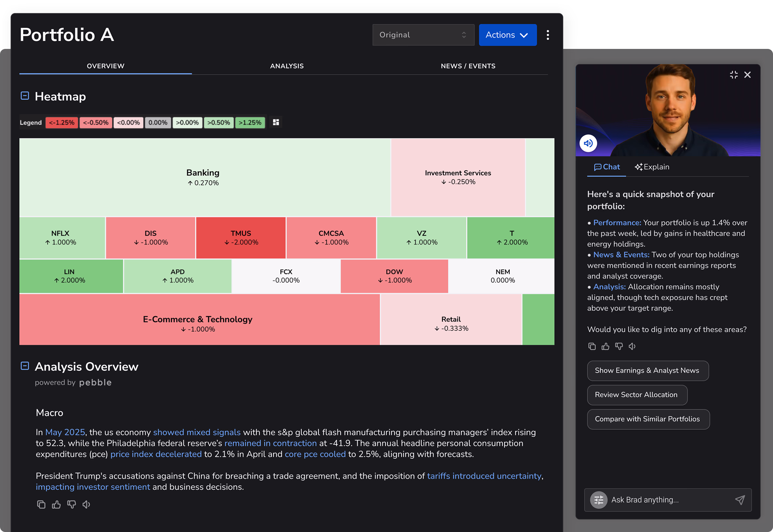This screenshot has height=532, width=773.
Task: Open the tariffs introduced uncertainty link
Action: (484, 476)
